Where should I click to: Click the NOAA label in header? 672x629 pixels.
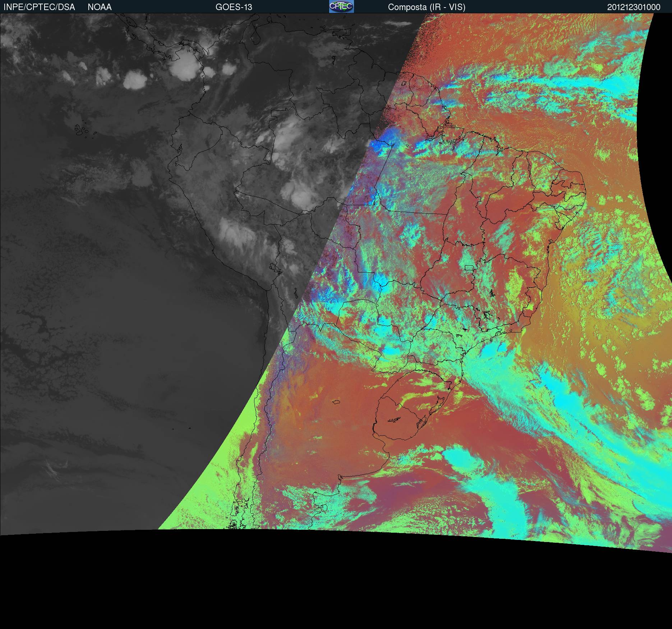[x=100, y=7]
